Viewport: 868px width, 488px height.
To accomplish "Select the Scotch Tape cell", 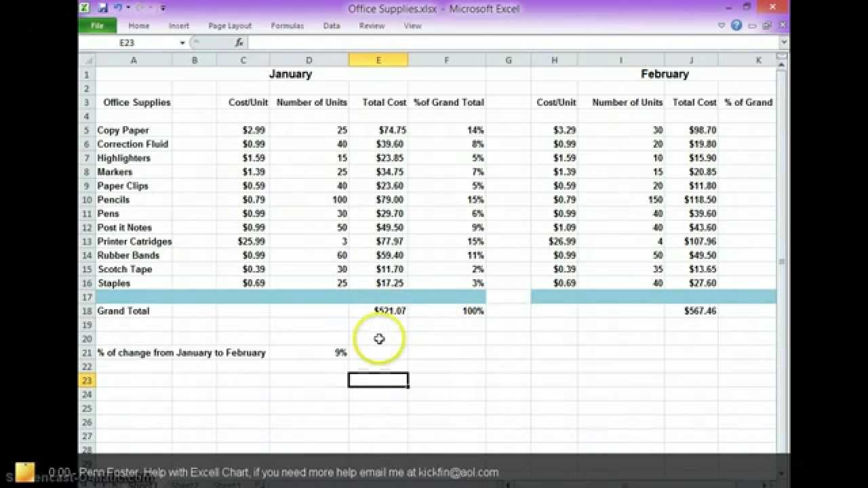I will coord(134,269).
